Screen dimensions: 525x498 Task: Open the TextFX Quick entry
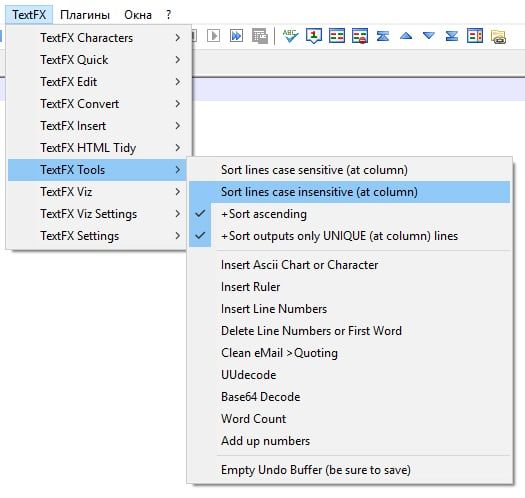point(97,60)
